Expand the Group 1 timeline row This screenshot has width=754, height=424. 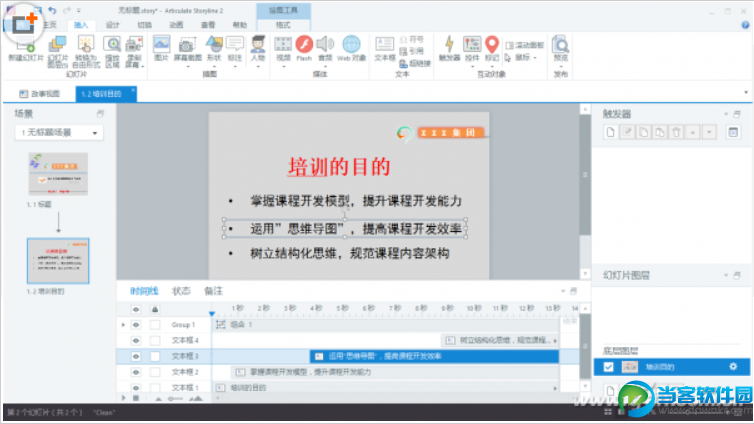[x=123, y=325]
